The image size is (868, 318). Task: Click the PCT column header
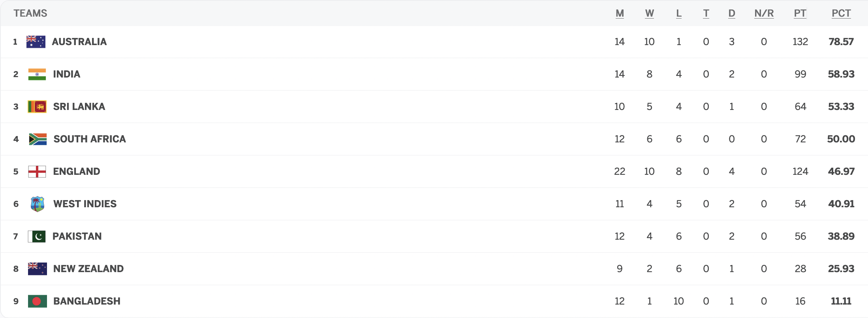[x=841, y=13]
